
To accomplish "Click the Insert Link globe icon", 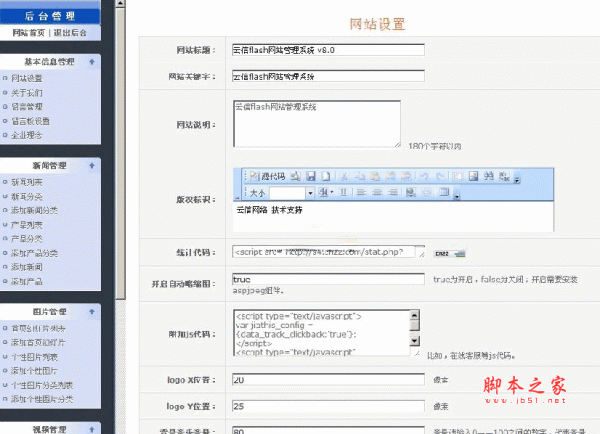I will 411,192.
